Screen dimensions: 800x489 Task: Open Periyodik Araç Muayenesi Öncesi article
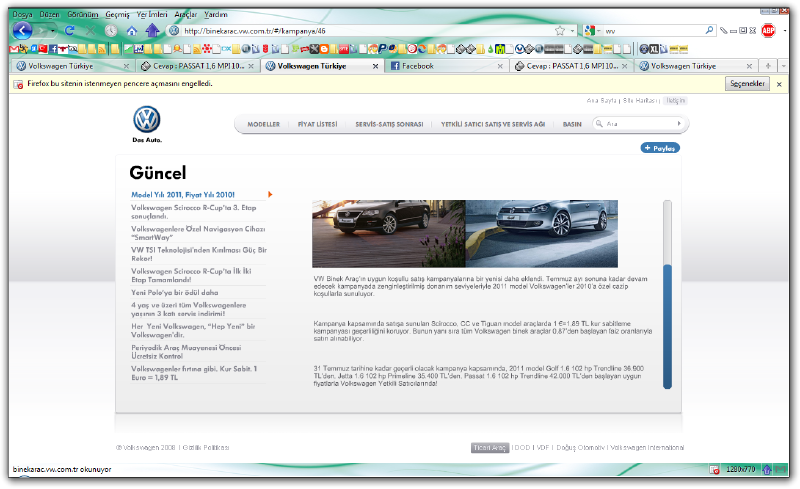coord(186,352)
